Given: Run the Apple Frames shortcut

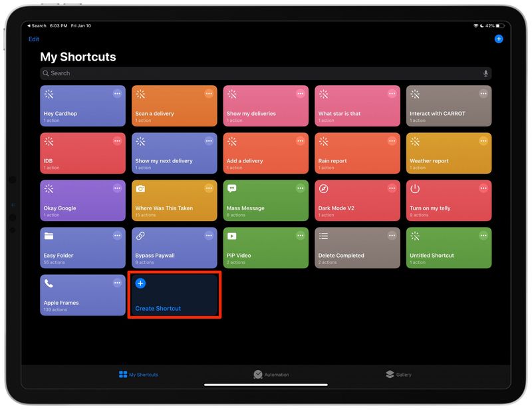Looking at the screenshot, I should pyautogui.click(x=82, y=295).
